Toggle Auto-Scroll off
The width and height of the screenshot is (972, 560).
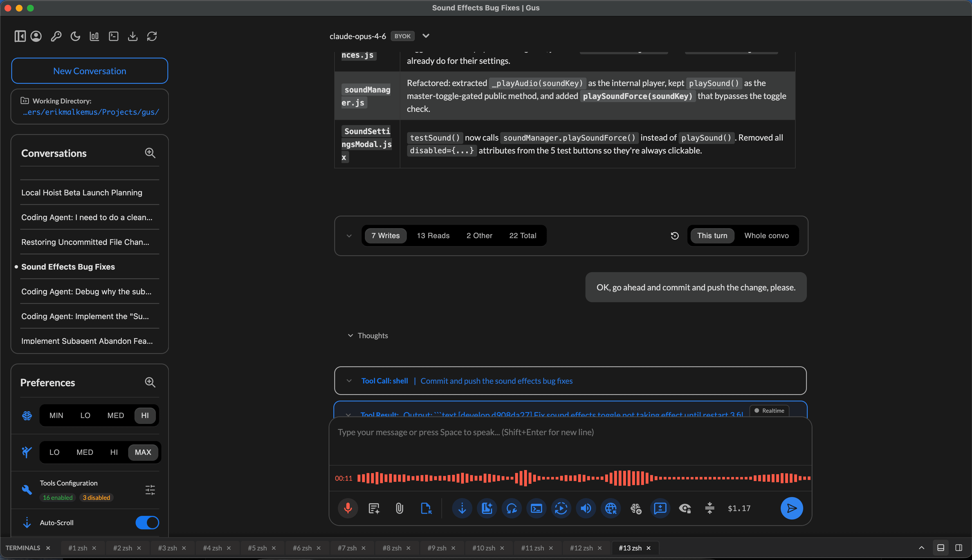click(147, 522)
